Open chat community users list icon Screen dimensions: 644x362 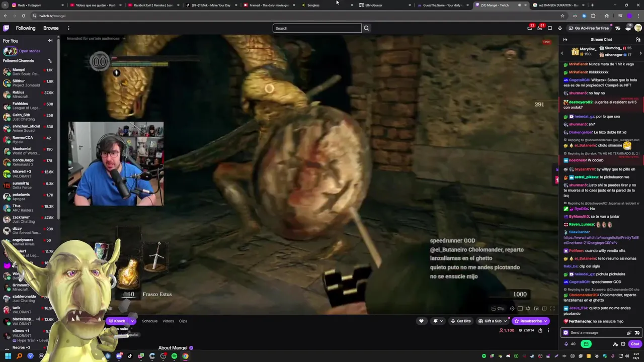[x=638, y=40]
